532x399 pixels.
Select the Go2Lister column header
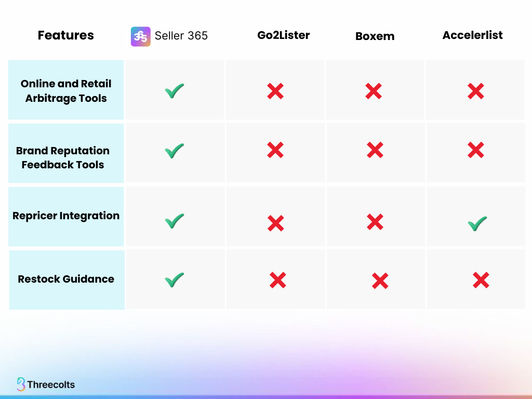284,35
